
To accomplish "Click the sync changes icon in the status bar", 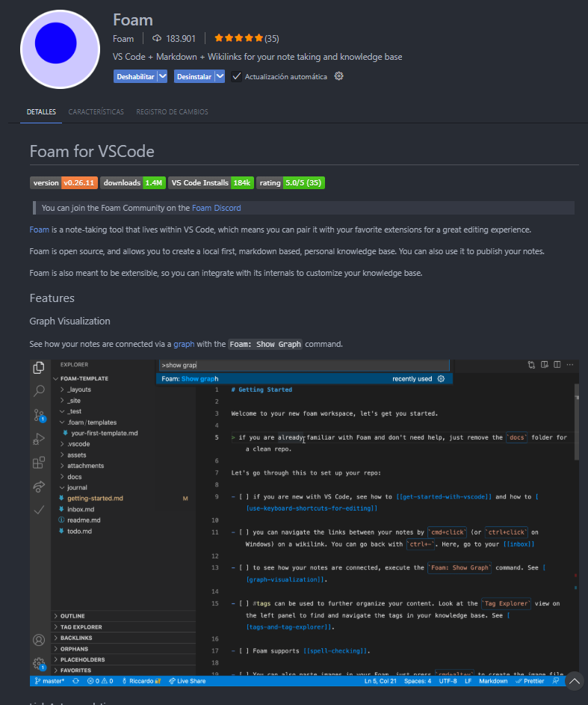I will click(76, 681).
